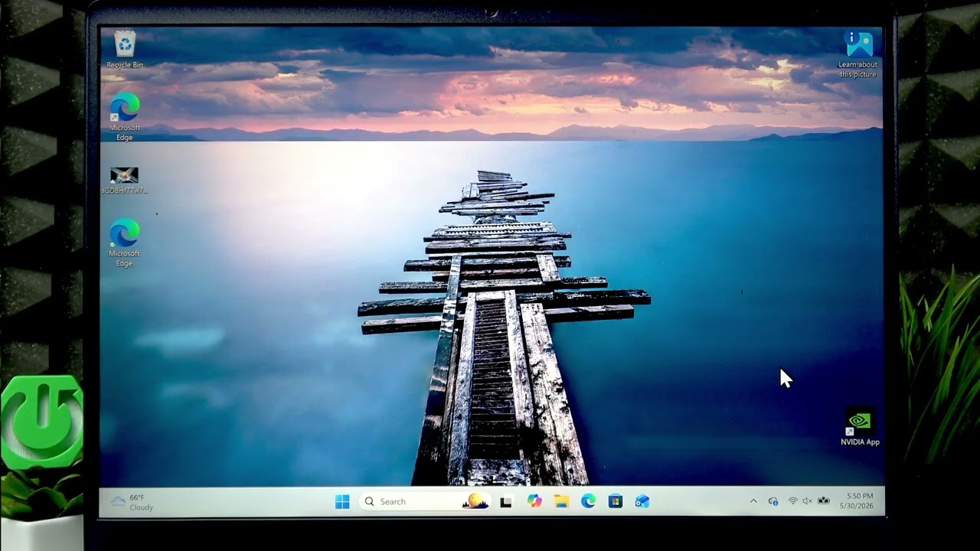Open the 66°F Cloudy weather widget
Screen dimensions: 980x551
coord(132,502)
